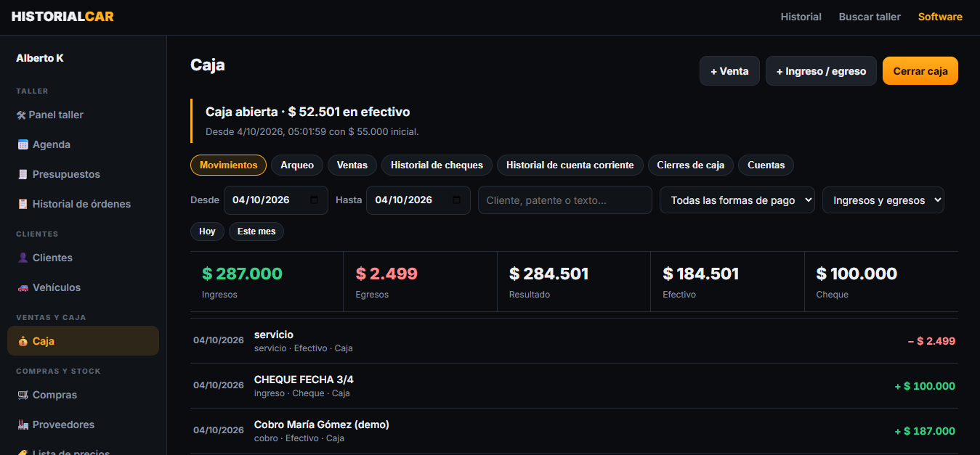Click the Panel taller tools icon

point(21,115)
